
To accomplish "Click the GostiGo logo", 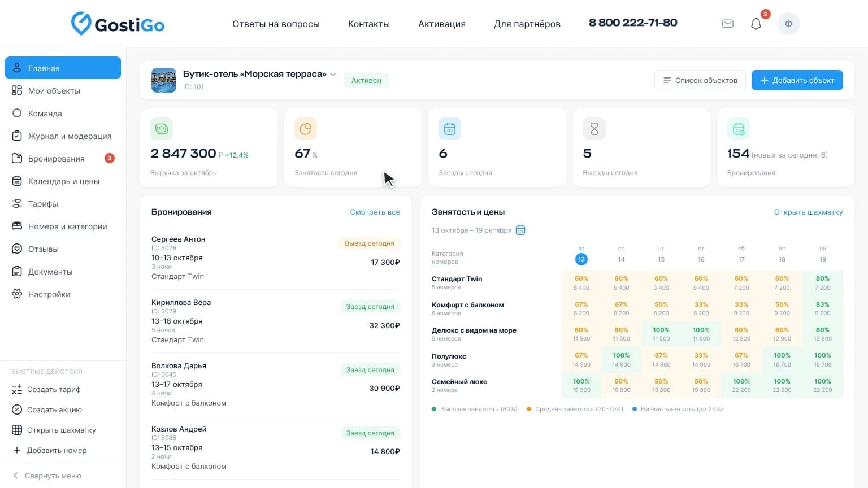I will tap(118, 24).
